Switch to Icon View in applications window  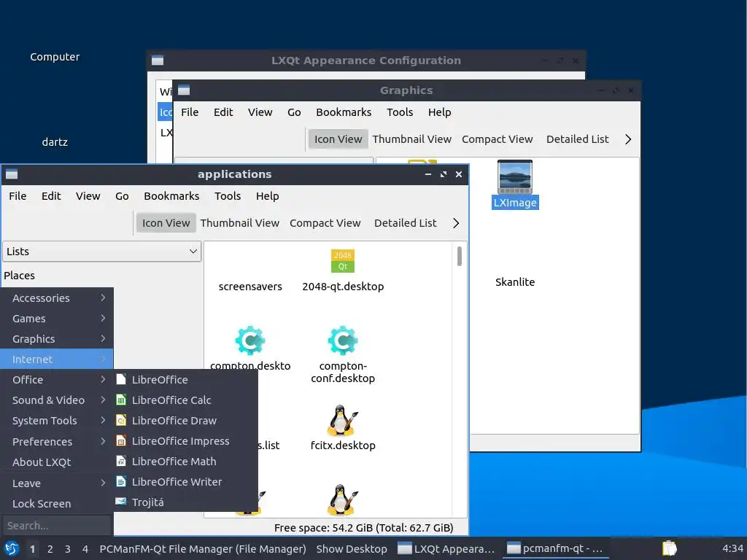click(166, 223)
